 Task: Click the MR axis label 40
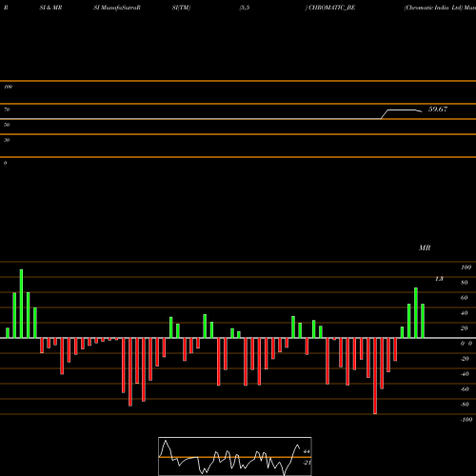(465, 313)
